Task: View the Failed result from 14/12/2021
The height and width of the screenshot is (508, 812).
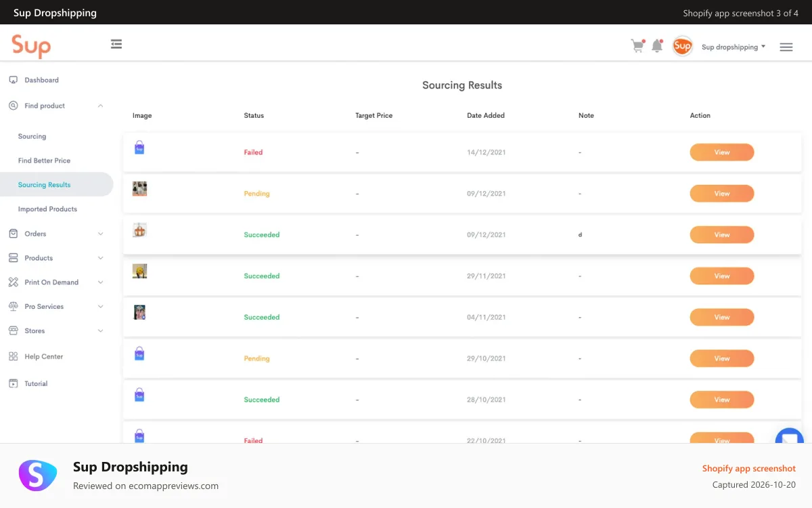Action: point(722,152)
